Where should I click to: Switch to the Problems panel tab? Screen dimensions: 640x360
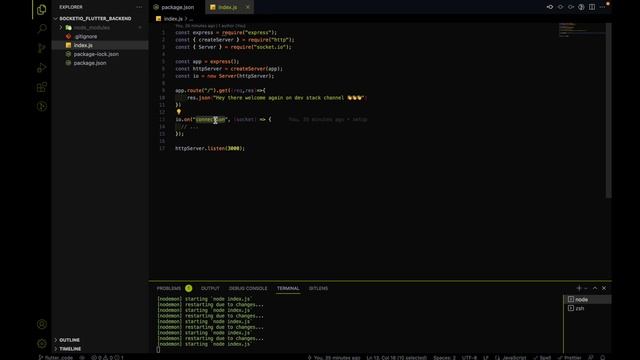pos(169,288)
